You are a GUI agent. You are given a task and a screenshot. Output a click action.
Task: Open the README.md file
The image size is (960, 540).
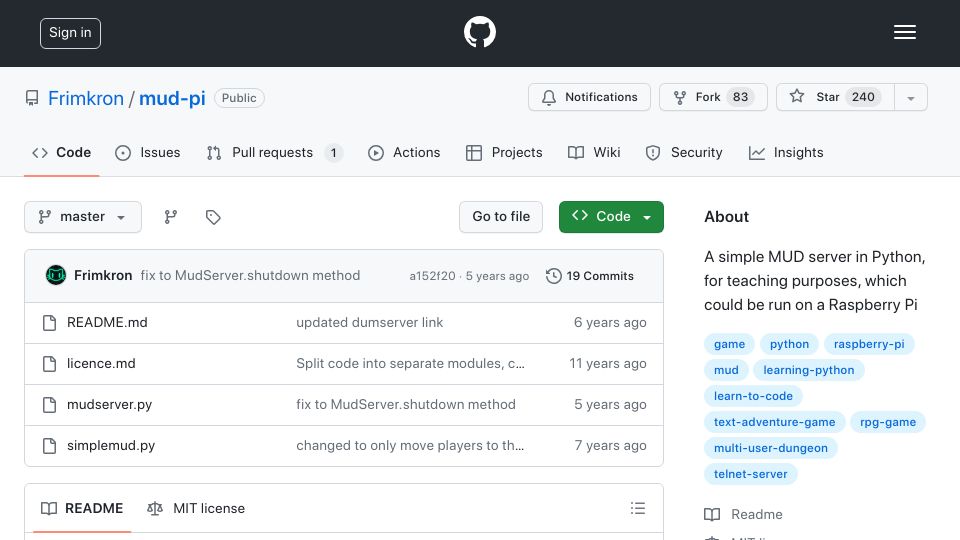pos(107,323)
